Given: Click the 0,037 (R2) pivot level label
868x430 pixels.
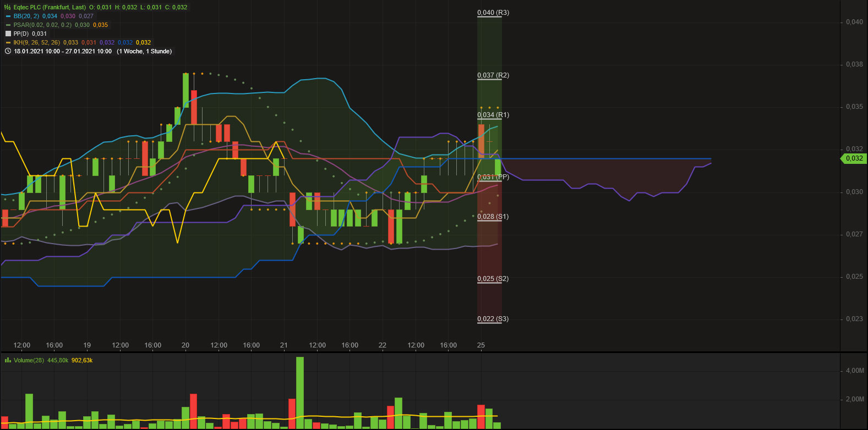Looking at the screenshot, I should (493, 75).
